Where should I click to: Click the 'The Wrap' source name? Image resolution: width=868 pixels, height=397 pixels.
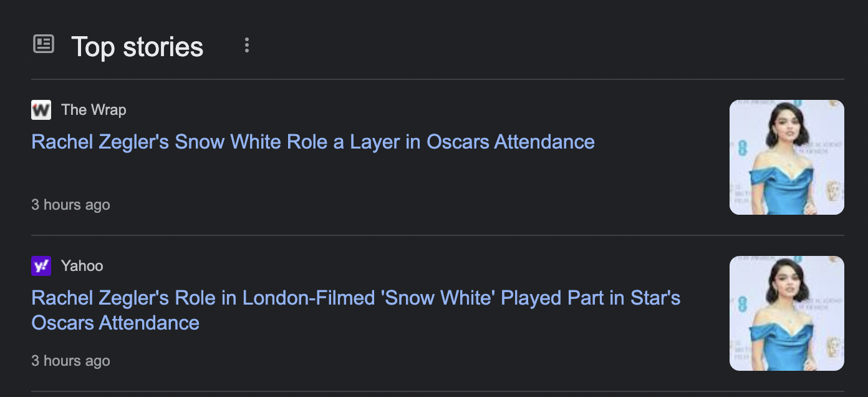(94, 110)
